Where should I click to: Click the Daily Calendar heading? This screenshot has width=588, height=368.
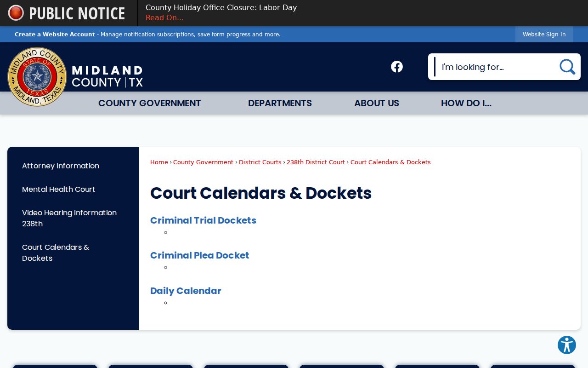point(186,291)
